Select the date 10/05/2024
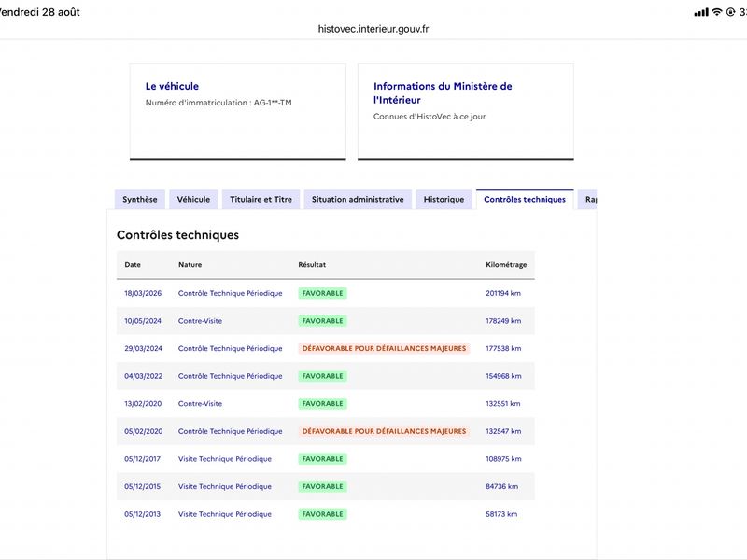The width and height of the screenshot is (747, 560). [143, 321]
